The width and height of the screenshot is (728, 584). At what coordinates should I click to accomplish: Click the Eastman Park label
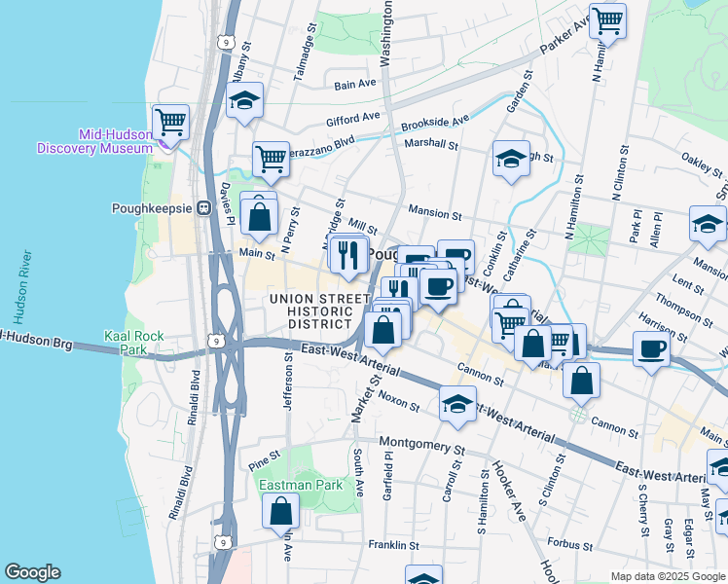(301, 485)
